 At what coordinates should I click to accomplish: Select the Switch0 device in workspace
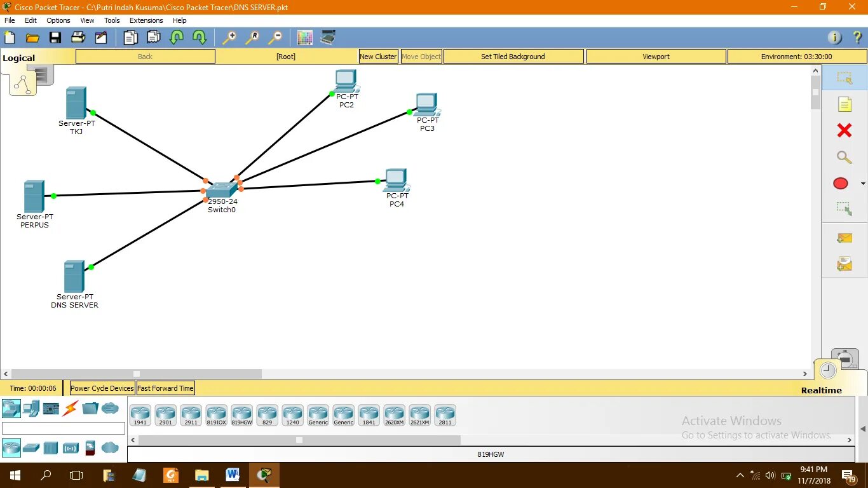221,190
